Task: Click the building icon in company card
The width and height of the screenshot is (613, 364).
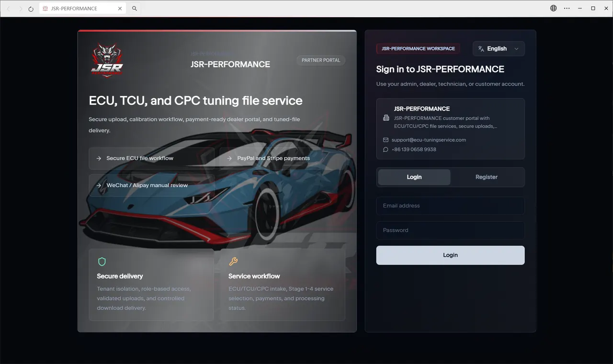Action: 386,118
